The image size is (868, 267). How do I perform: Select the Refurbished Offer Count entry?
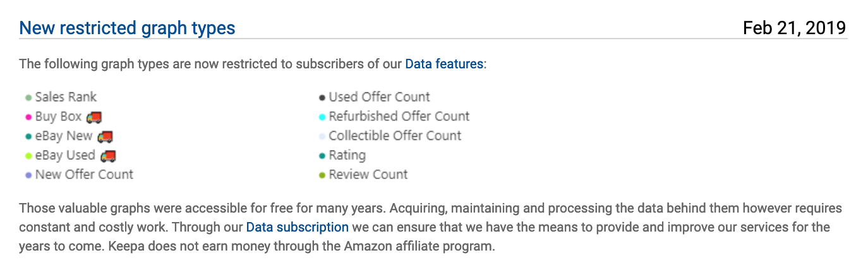point(399,116)
